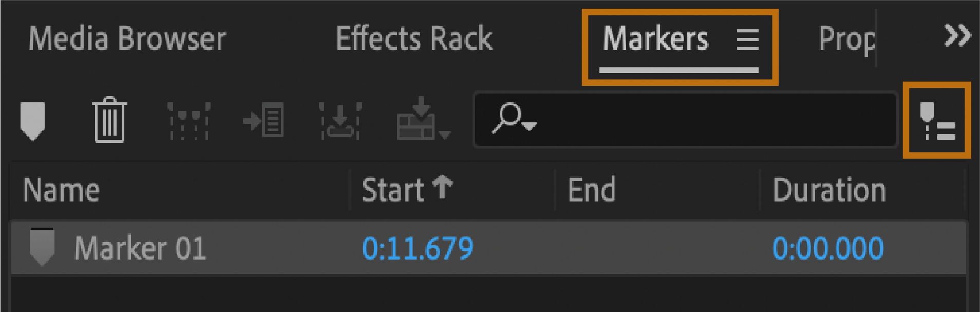Open the Markers panel hamburger menu
Viewport: 980px width, 312px height.
[747, 39]
